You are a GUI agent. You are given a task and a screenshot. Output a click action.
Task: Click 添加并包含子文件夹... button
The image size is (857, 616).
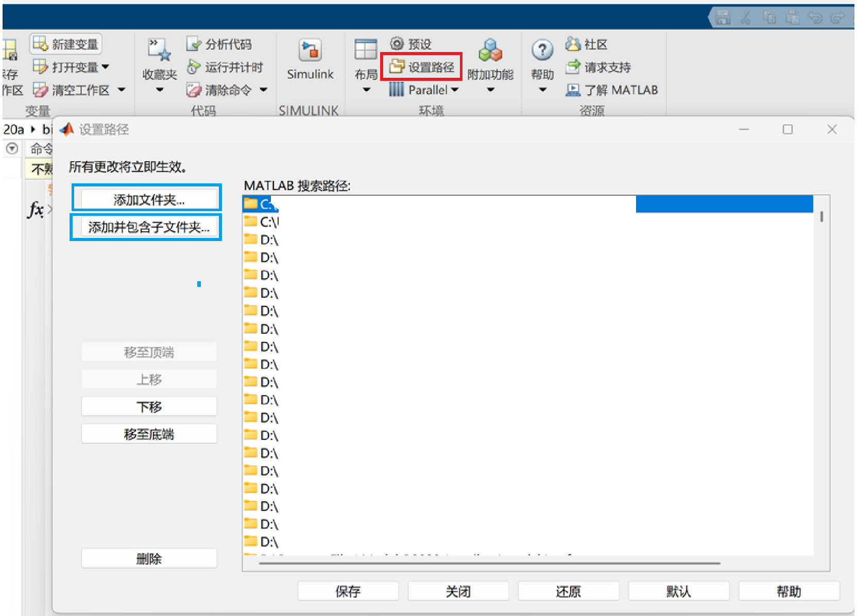(149, 227)
